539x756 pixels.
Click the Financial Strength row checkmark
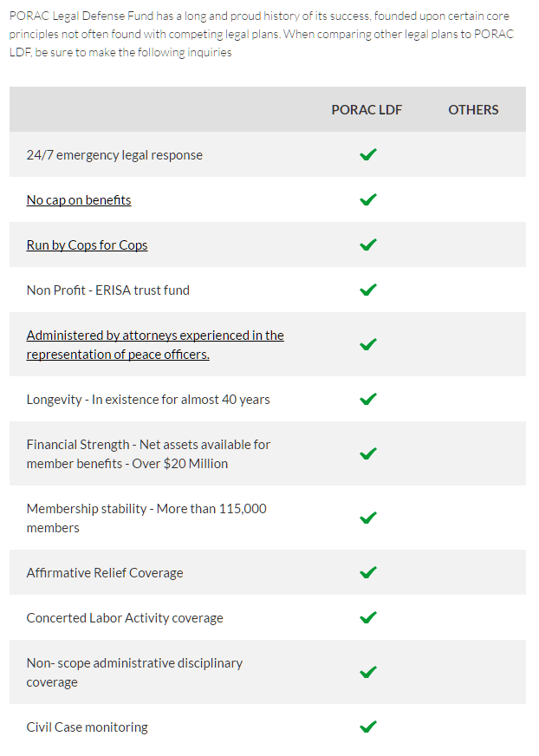tap(368, 453)
